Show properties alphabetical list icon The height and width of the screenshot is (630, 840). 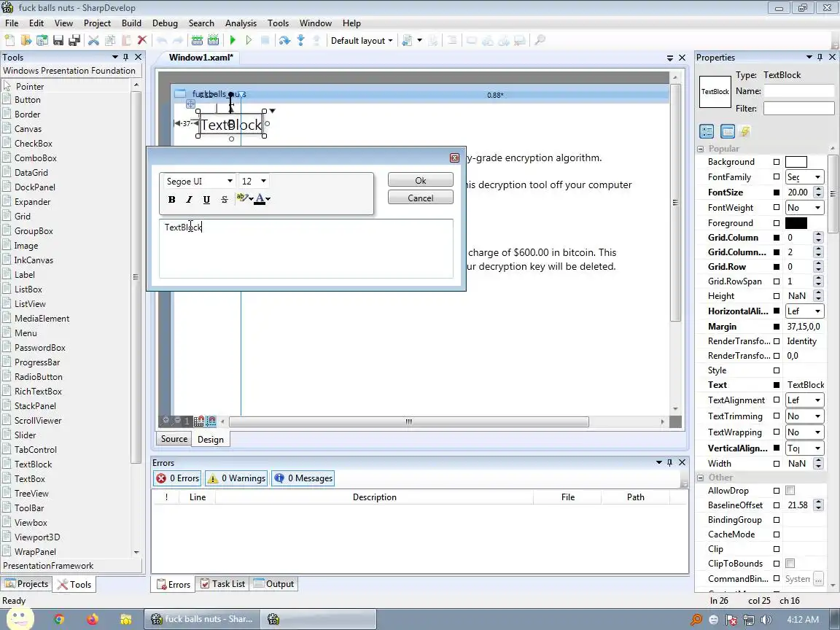tap(728, 131)
